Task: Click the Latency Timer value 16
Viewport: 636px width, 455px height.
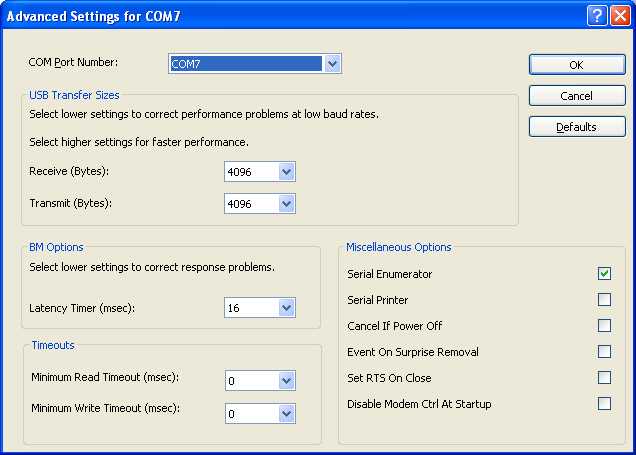Action: pos(250,308)
